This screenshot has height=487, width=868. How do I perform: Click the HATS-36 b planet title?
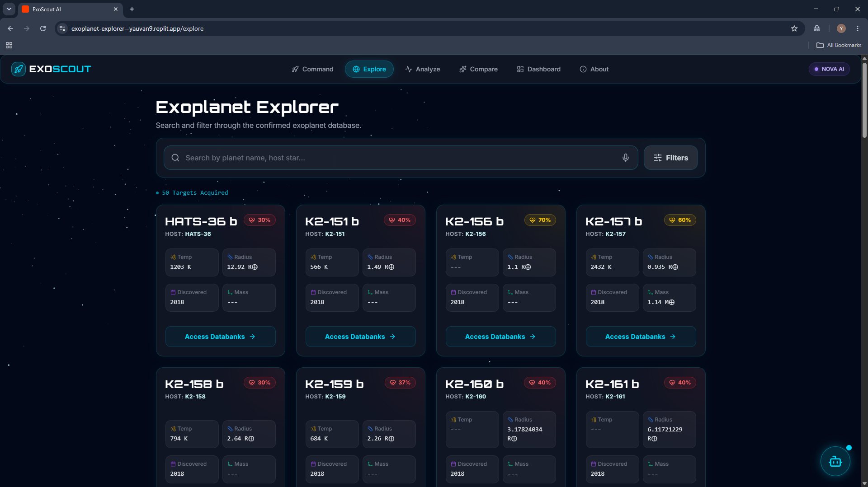click(x=201, y=221)
